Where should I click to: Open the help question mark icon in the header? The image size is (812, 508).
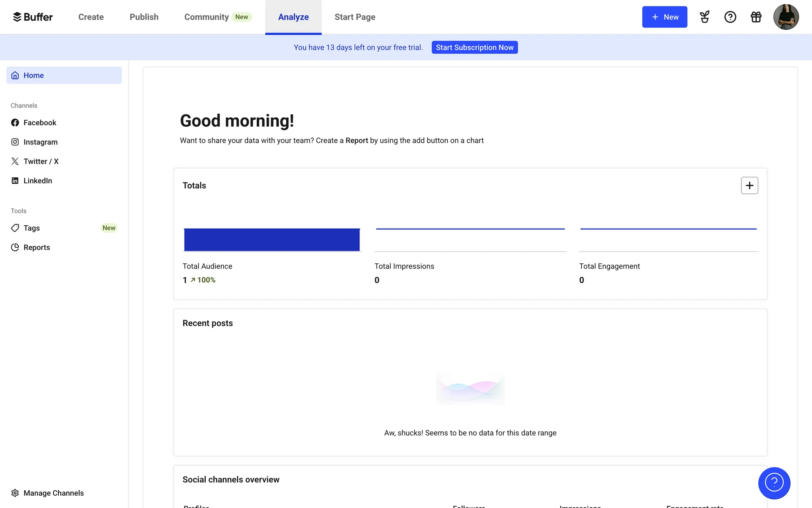[730, 17]
